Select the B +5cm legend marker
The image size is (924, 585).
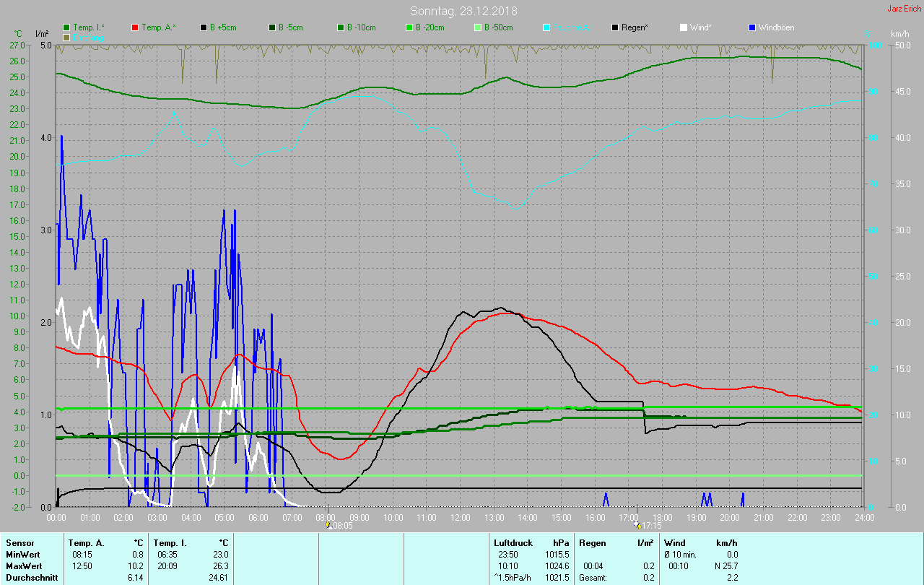point(204,27)
